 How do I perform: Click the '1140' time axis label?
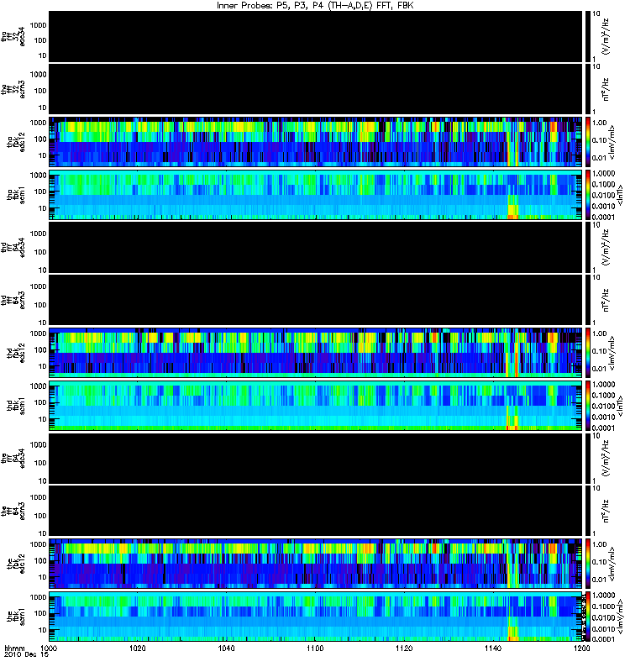[x=493, y=648]
